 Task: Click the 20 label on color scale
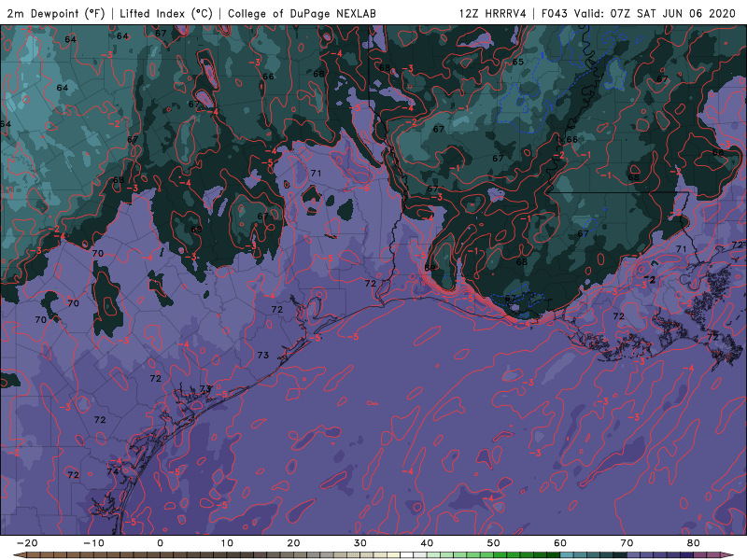coord(293,543)
